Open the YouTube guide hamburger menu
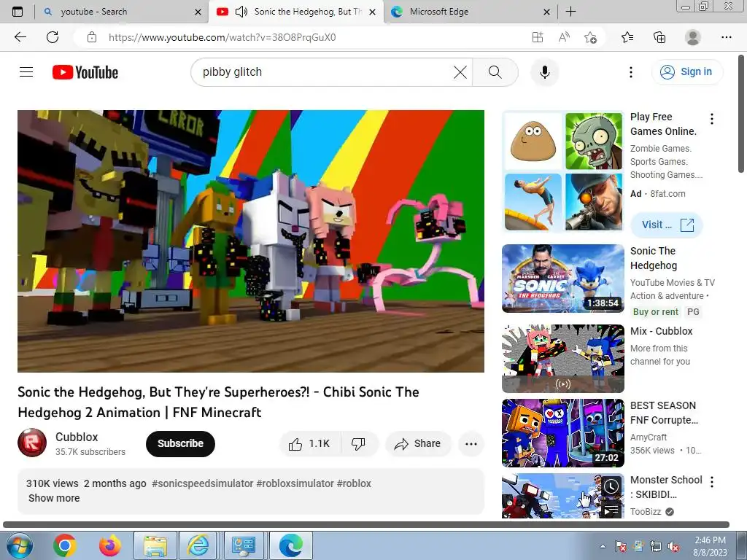This screenshot has height=560, width=747. (26, 72)
